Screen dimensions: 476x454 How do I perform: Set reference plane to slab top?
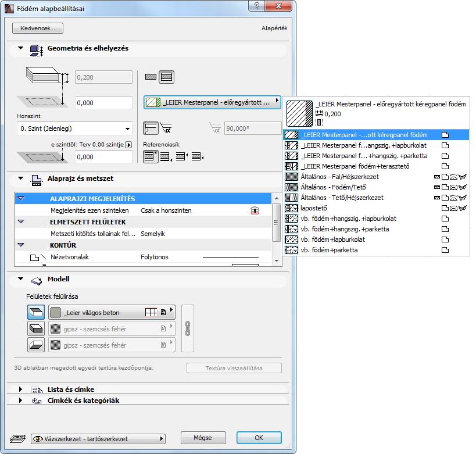[x=151, y=157]
